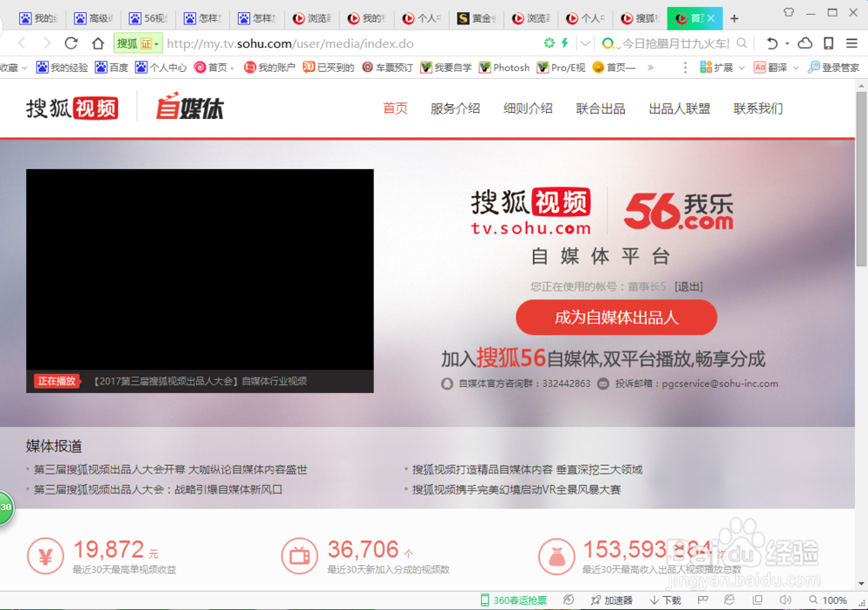The image size is (868, 610).
Task: Open 360春运抢票 in status bar
Action: (513, 600)
